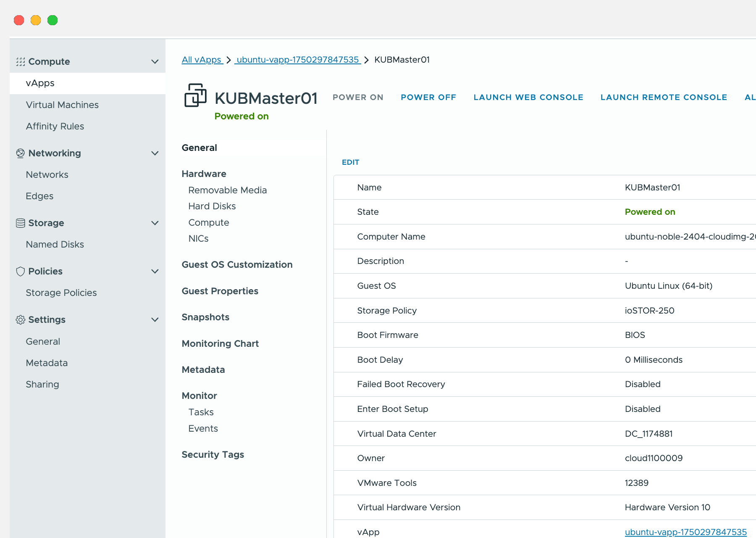Open the vApp link in the details table
This screenshot has height=538, width=756.
pos(685,532)
